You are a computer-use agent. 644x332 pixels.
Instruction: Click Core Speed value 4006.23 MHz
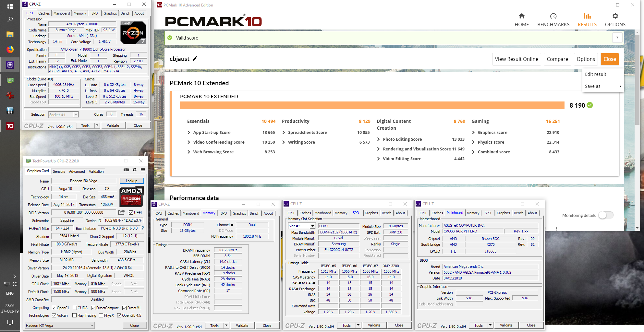click(64, 85)
